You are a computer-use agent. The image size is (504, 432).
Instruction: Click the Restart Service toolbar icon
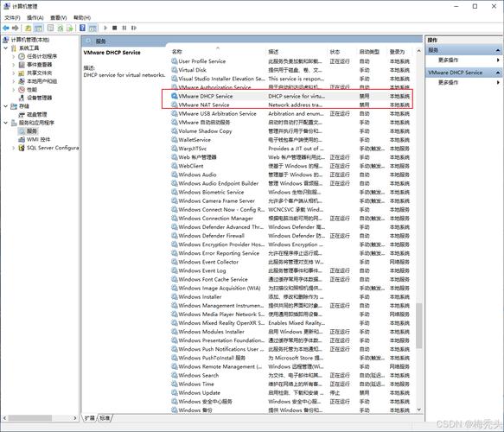click(x=134, y=28)
